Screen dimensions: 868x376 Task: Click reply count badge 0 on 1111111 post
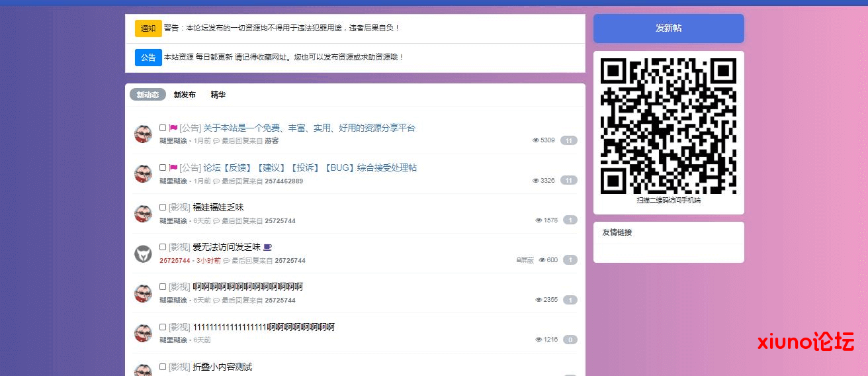point(570,340)
